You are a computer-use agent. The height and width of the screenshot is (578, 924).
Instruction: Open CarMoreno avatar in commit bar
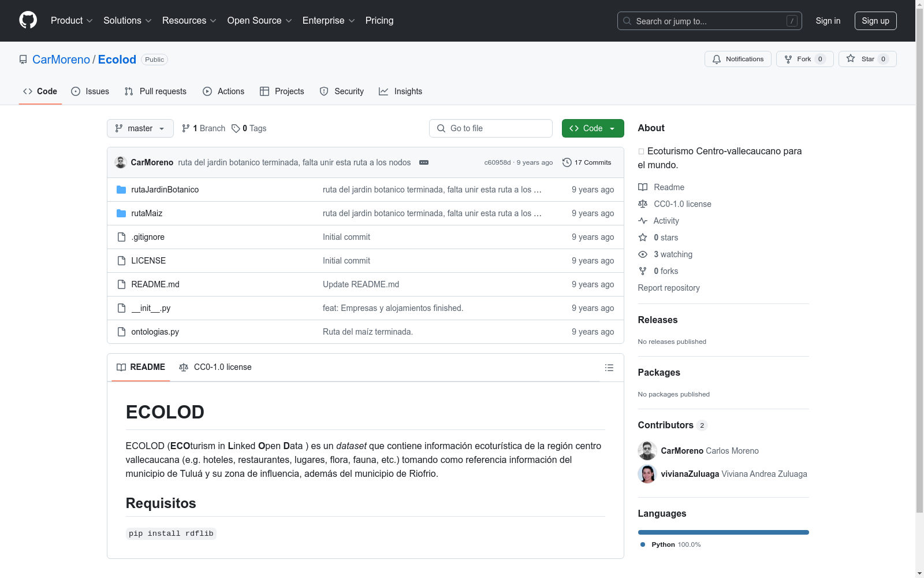point(121,162)
